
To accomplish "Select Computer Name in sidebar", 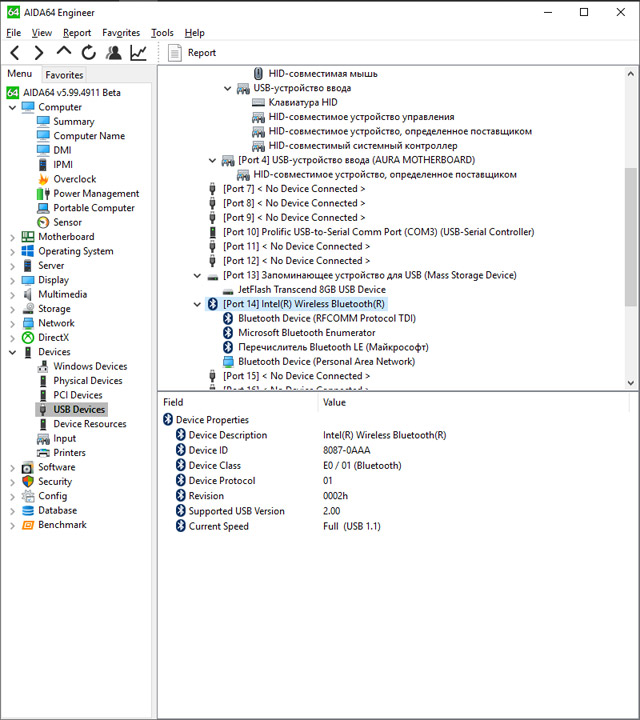I will 89,136.
